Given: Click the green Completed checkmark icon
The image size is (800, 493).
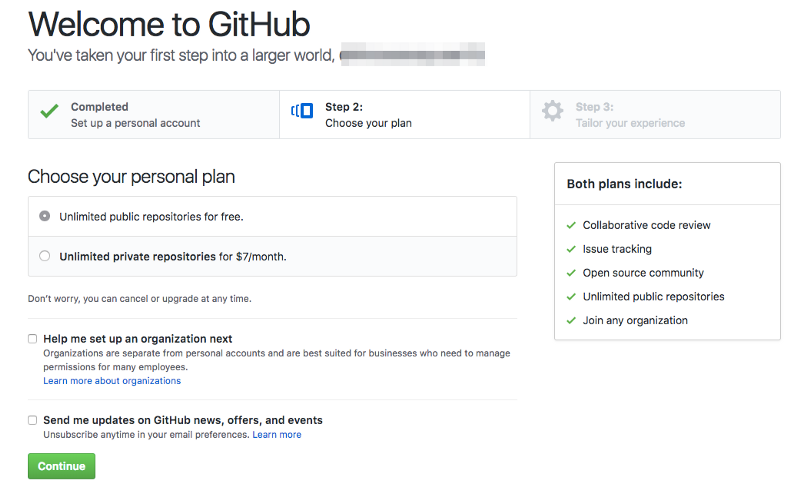Looking at the screenshot, I should click(x=49, y=111).
